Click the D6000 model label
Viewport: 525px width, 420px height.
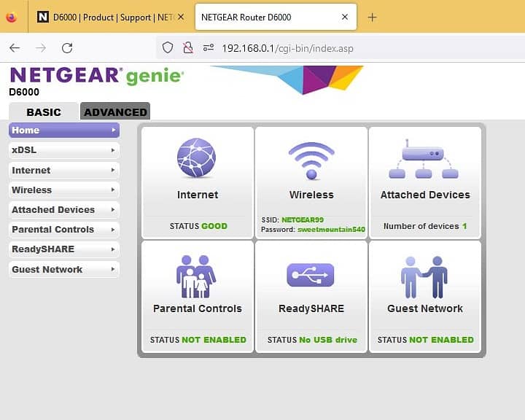(x=24, y=92)
